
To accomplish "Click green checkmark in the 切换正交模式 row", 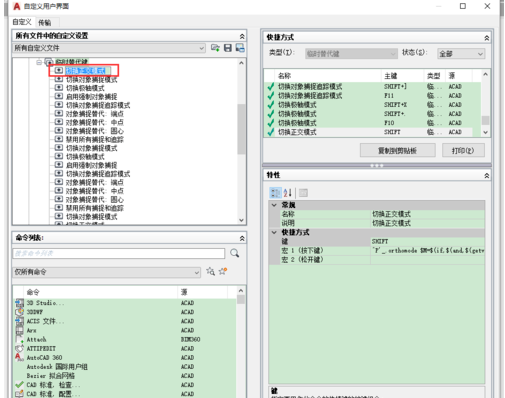I will [x=271, y=132].
